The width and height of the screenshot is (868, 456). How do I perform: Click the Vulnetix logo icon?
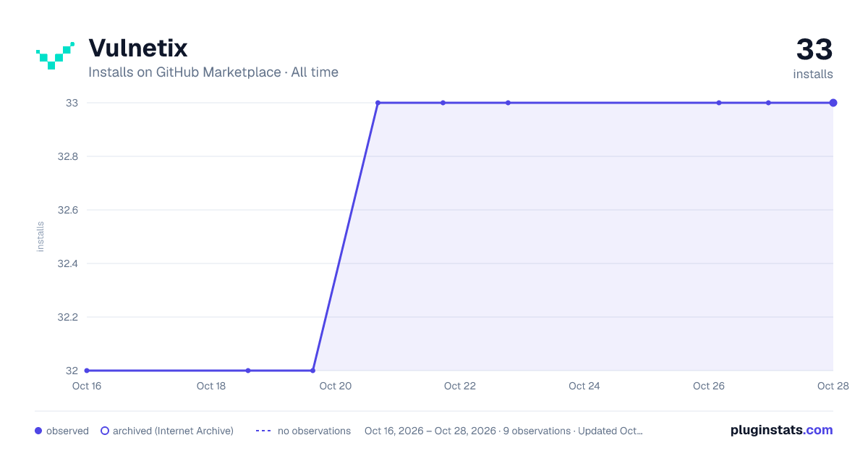[x=56, y=56]
